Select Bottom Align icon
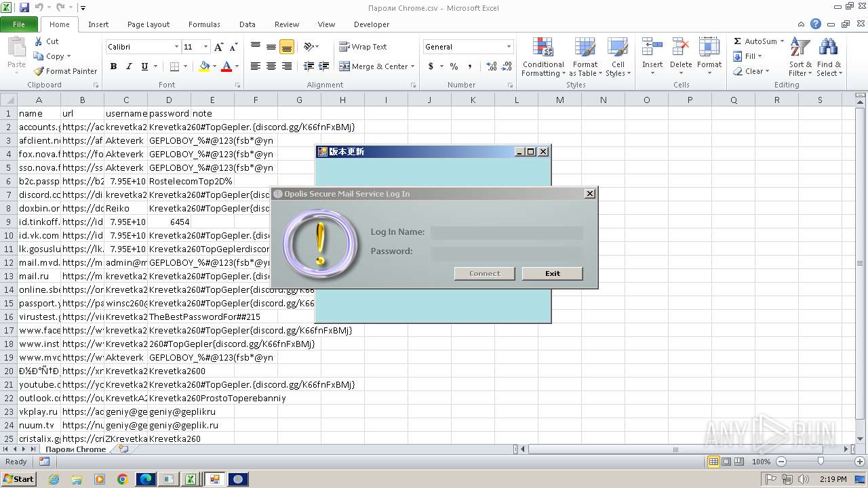 [x=287, y=47]
